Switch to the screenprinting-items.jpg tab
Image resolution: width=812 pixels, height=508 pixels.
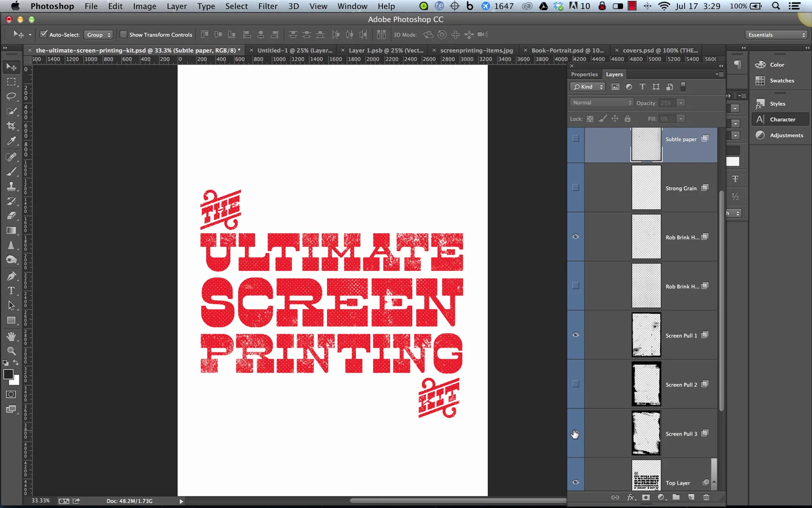pos(476,50)
